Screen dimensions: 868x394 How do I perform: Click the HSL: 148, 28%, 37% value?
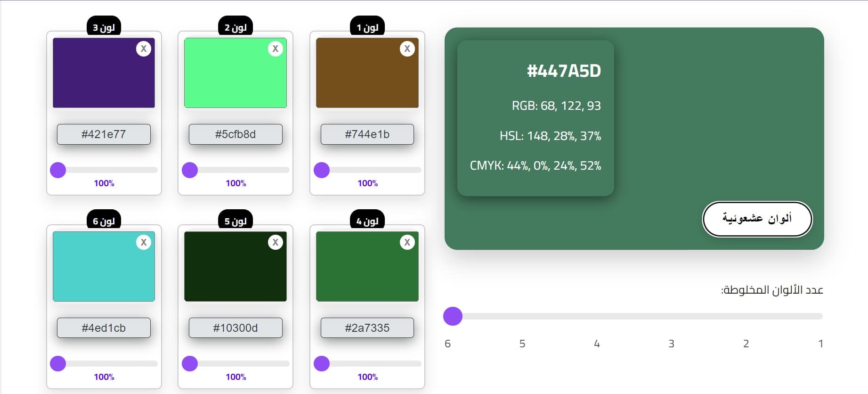[550, 136]
